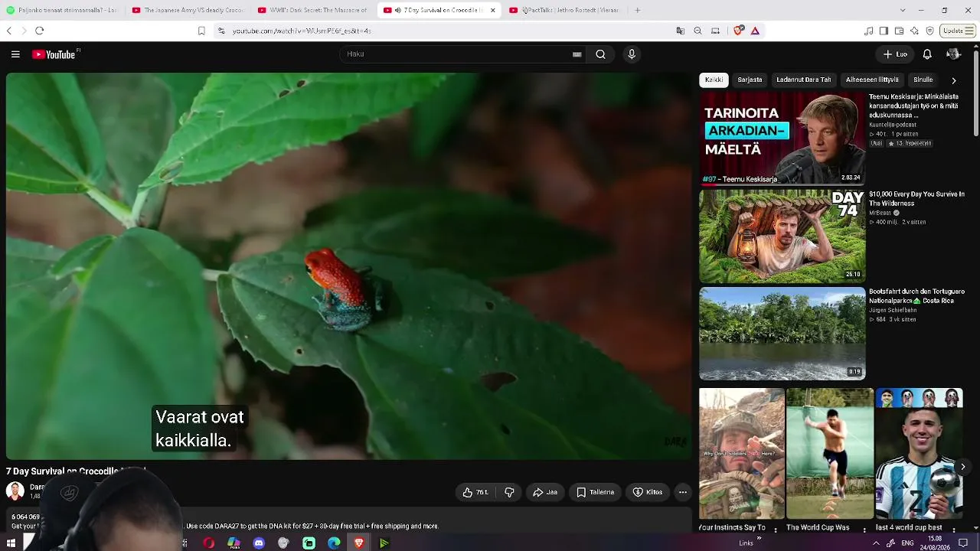Open Windows Start menu

point(11,543)
